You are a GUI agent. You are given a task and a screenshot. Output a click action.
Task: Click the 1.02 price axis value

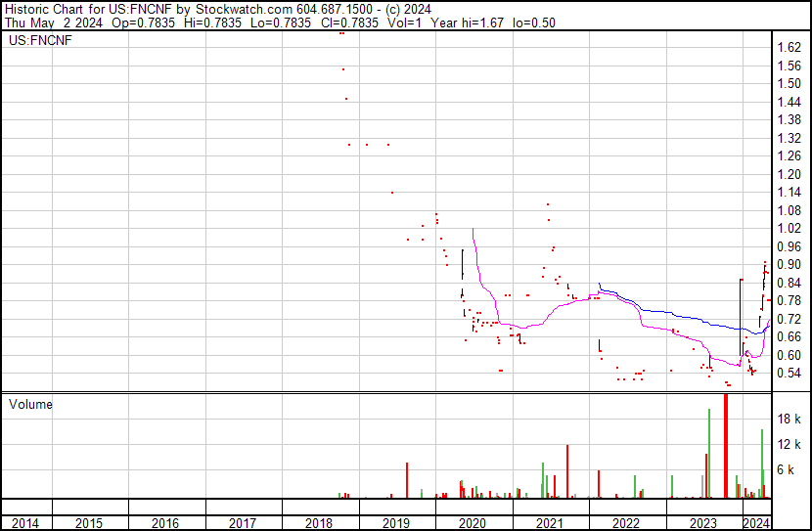pos(789,228)
